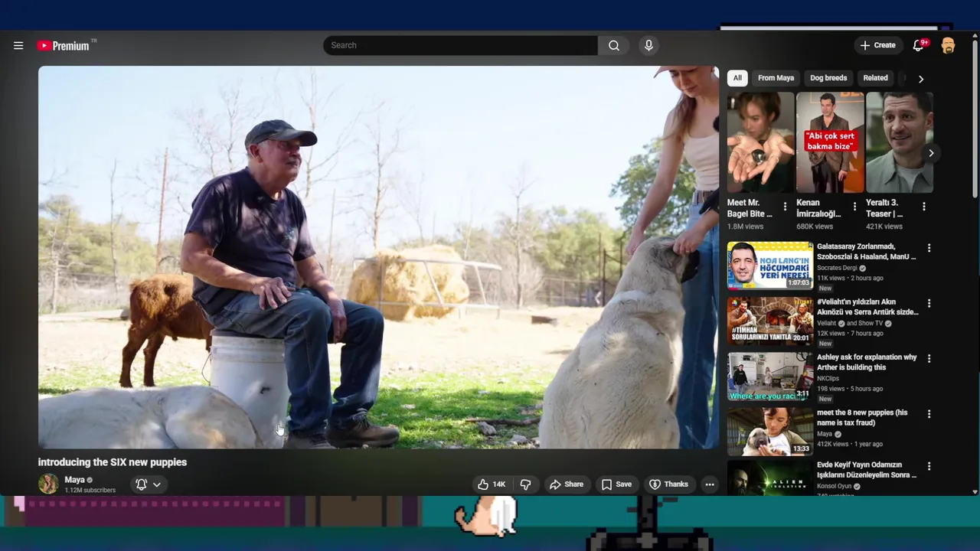Viewport: 980px width, 551px height.
Task: Open the hamburger guide menu
Action: pos(18,46)
